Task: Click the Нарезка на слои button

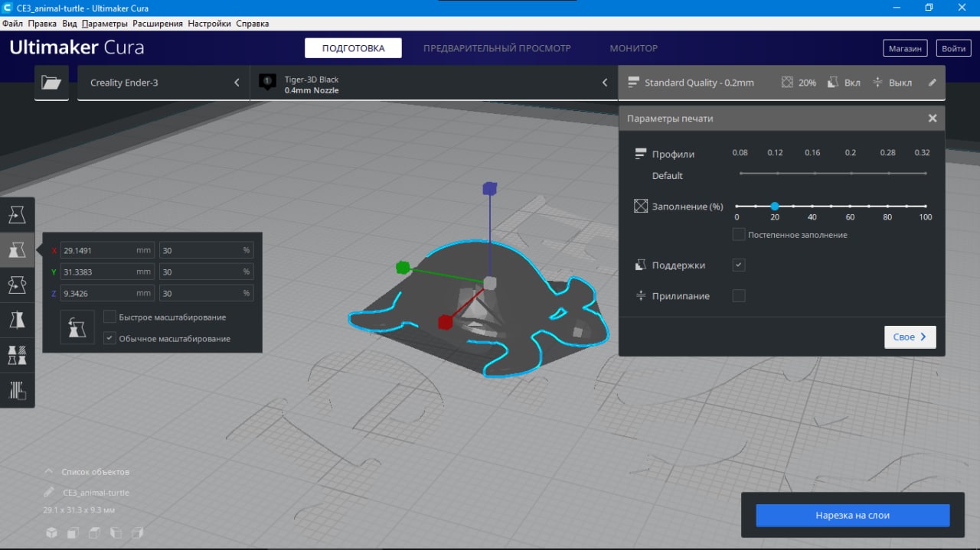Action: (852, 516)
